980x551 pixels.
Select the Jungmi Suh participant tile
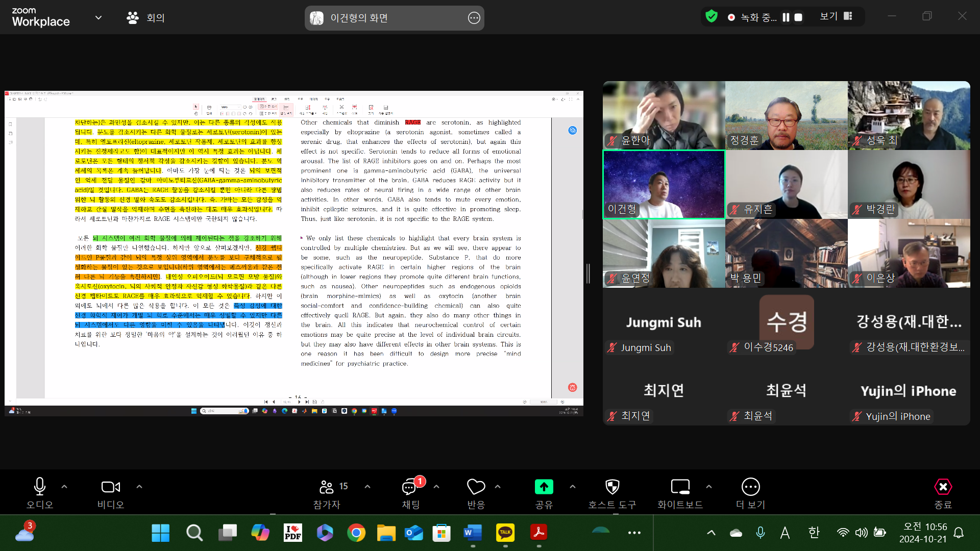pos(664,322)
